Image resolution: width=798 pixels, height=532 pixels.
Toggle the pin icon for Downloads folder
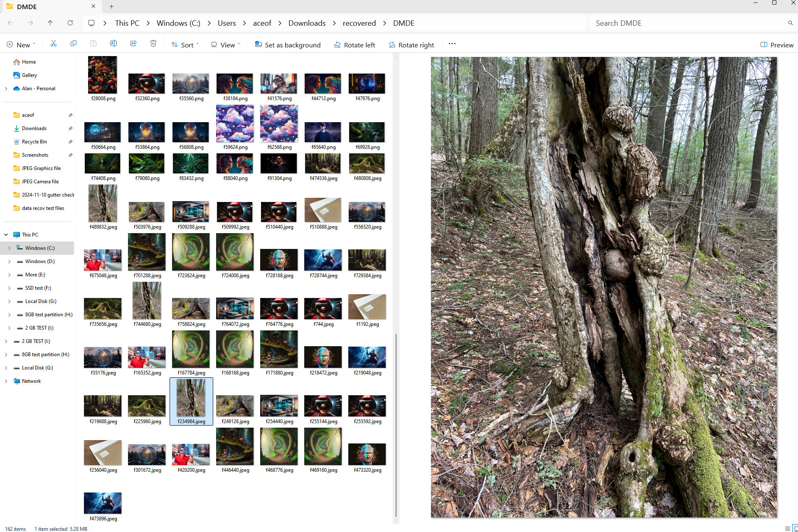(x=70, y=128)
